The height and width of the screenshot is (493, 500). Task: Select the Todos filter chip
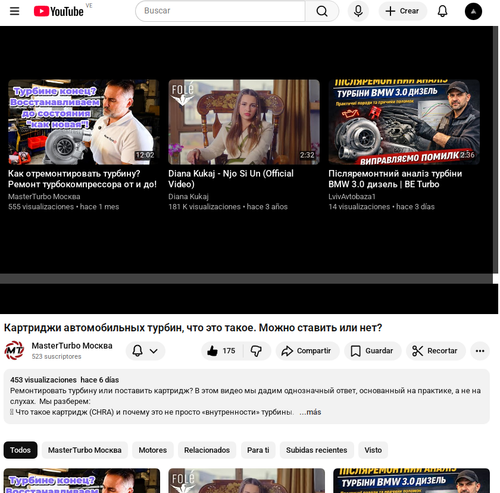click(x=20, y=450)
